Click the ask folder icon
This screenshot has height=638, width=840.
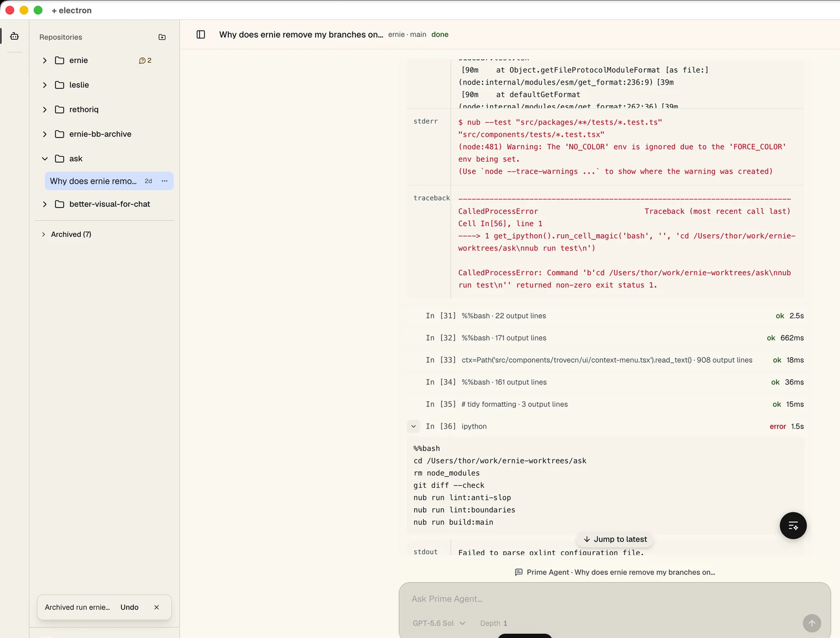(60, 159)
